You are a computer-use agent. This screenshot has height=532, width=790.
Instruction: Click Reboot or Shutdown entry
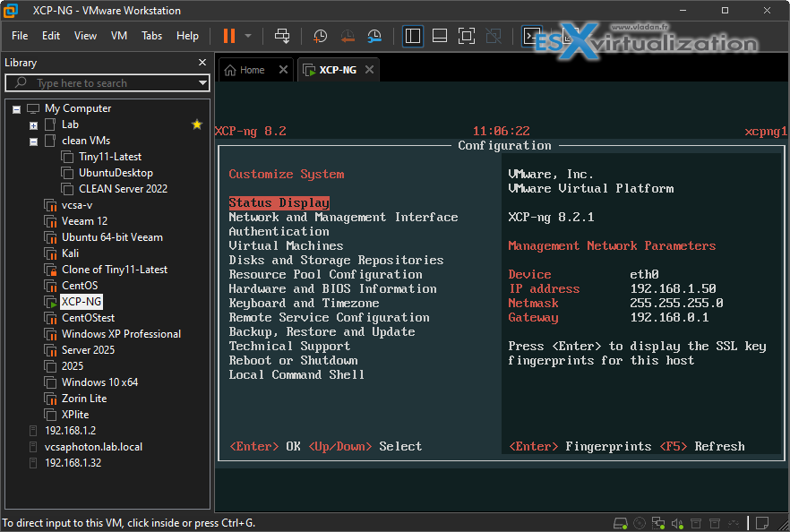pos(293,361)
